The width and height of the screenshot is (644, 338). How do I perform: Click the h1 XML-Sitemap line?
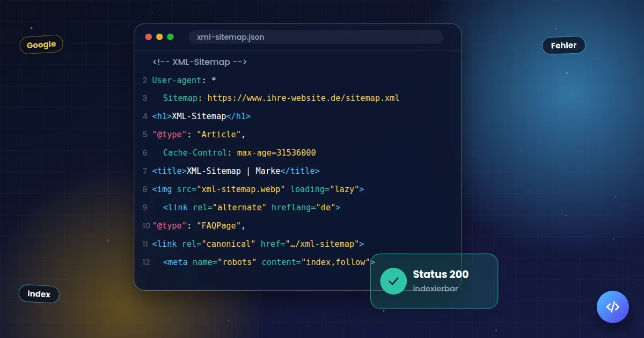pos(201,116)
